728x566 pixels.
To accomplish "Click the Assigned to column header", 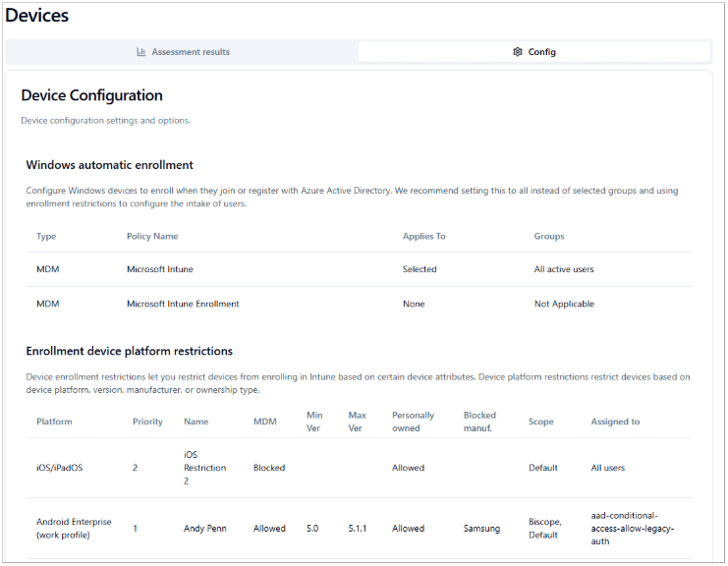I will coord(615,422).
